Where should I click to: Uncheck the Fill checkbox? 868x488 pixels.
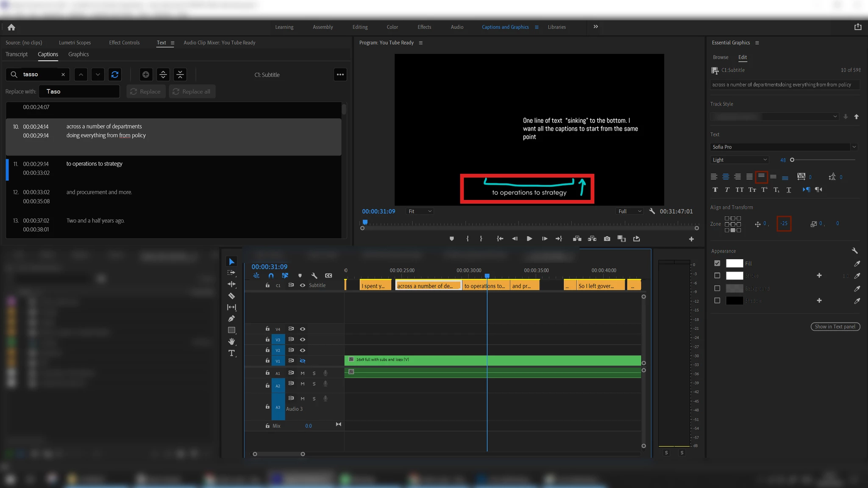pos(717,263)
